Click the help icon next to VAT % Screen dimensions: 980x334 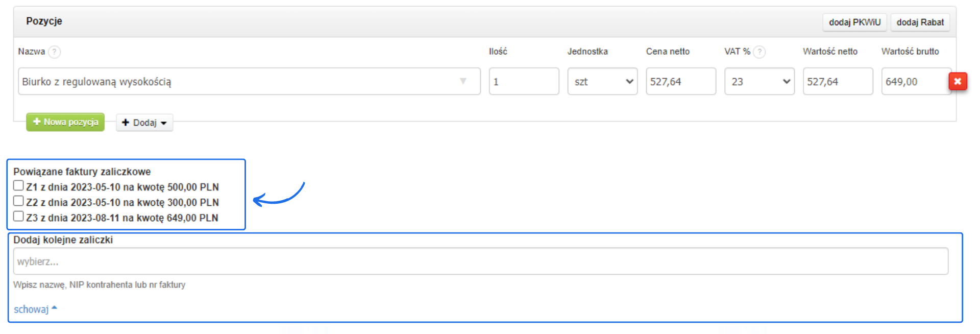[x=759, y=52]
